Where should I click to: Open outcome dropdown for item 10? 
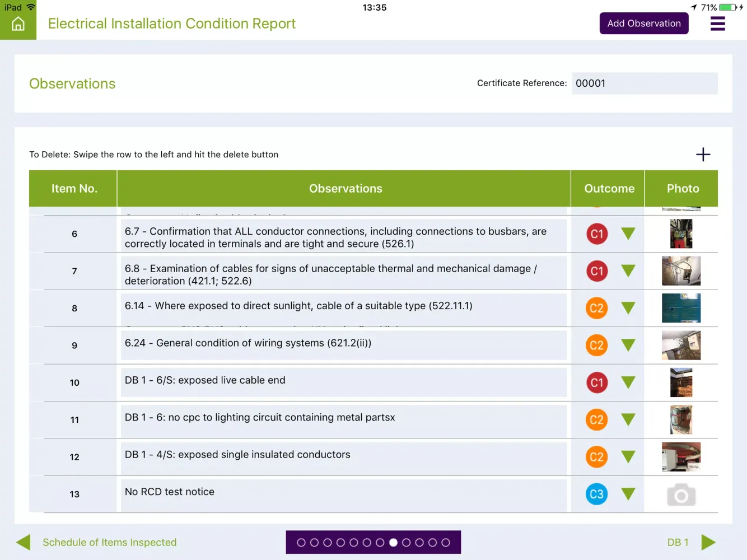pyautogui.click(x=628, y=382)
